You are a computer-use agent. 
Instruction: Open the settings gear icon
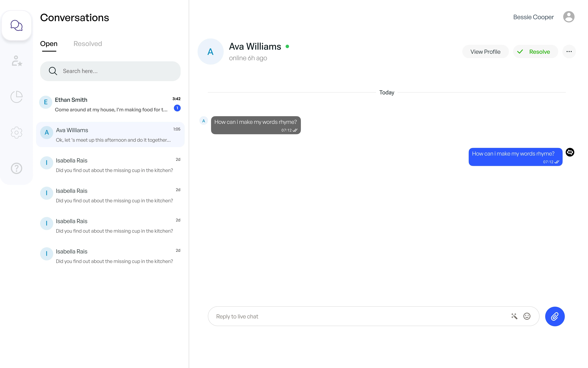click(17, 133)
